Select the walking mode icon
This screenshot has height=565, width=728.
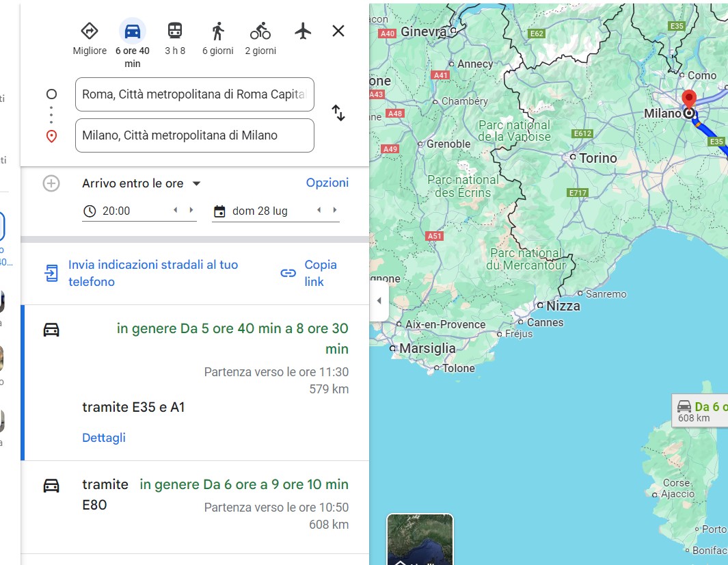(218, 31)
